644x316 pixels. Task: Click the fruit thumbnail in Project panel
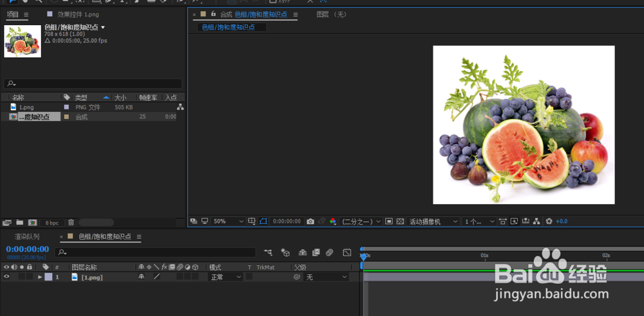click(x=23, y=41)
